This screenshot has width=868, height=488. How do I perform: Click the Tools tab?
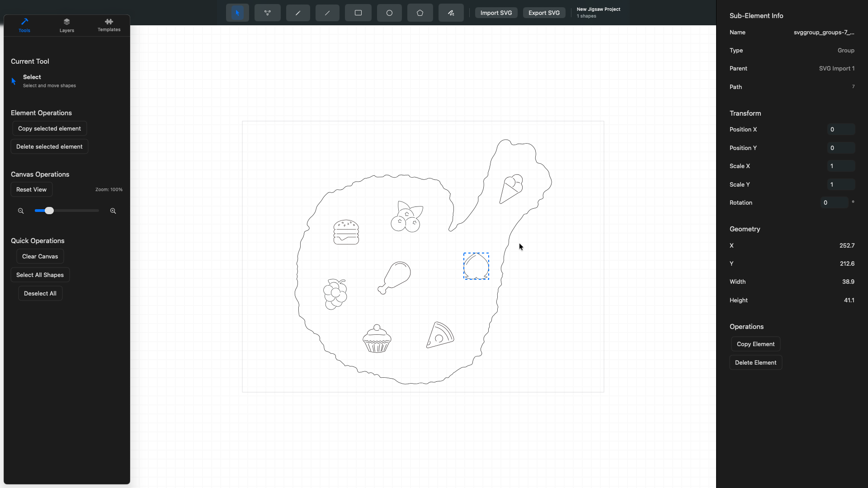pyautogui.click(x=24, y=25)
